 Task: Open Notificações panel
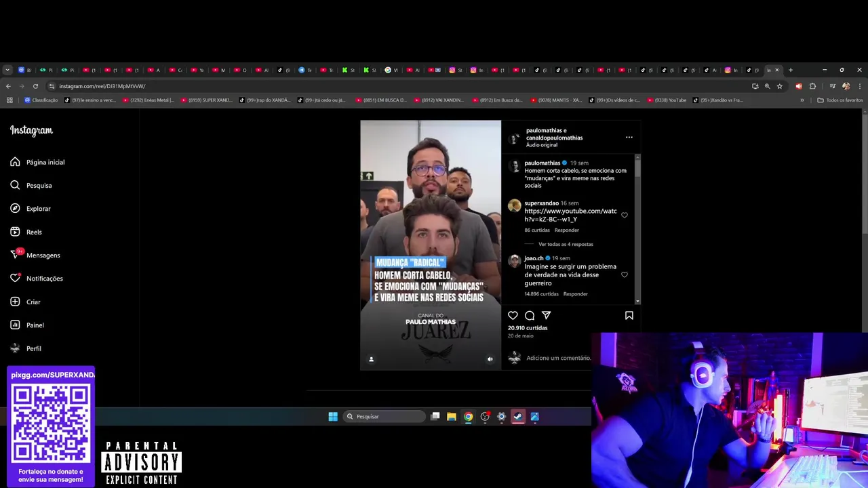[37, 278]
